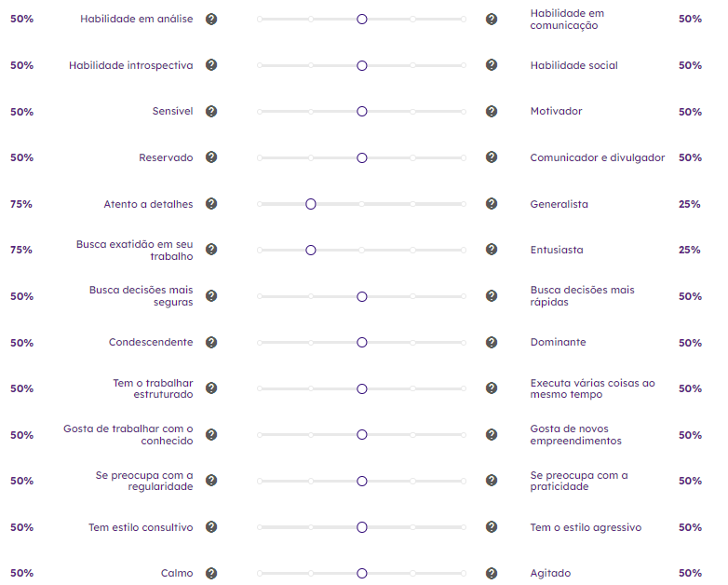Click slider handle on Busca decisões mais seguras row

362,296
